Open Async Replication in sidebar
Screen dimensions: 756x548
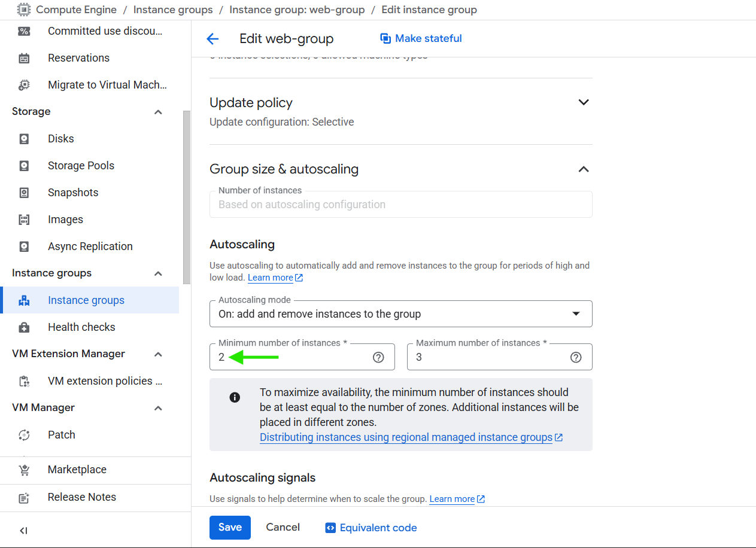coord(90,246)
